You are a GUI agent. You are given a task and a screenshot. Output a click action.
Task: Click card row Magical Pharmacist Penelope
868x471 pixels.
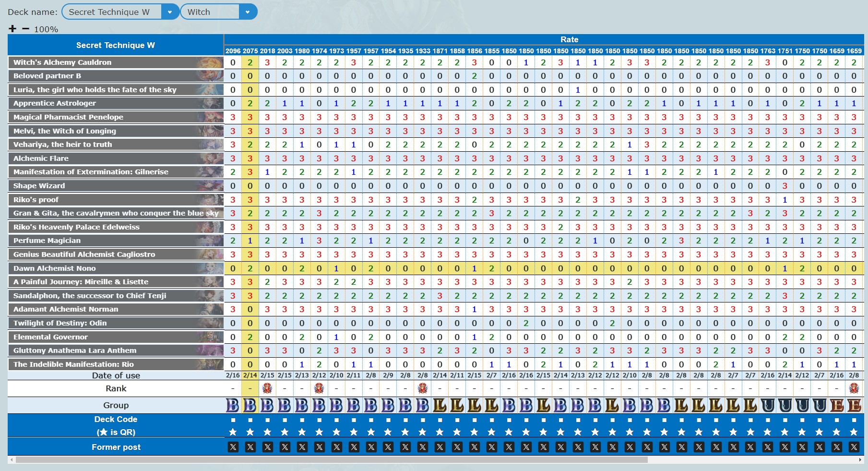[x=116, y=117]
